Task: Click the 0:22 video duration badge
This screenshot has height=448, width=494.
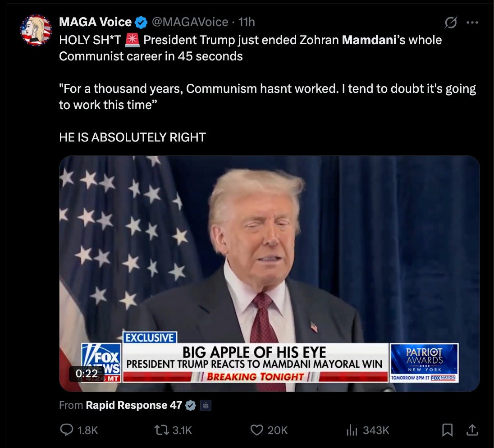Action: [87, 374]
